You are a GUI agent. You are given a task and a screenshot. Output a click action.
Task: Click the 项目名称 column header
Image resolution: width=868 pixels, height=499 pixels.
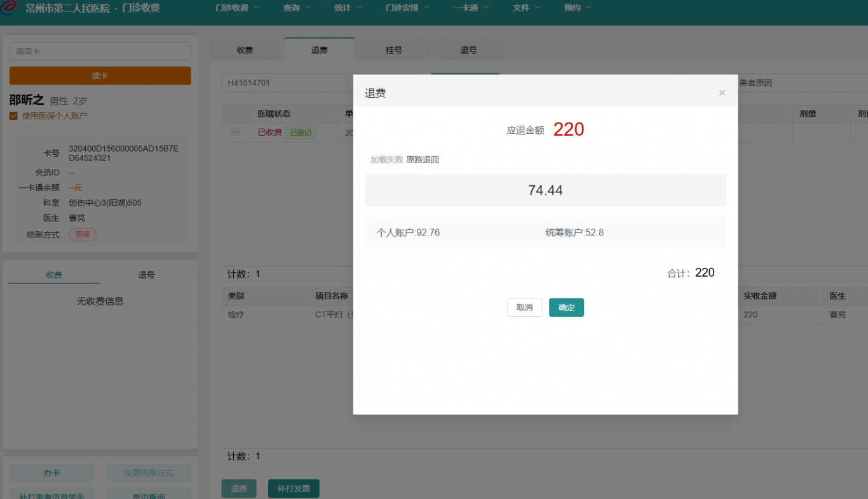coord(332,296)
